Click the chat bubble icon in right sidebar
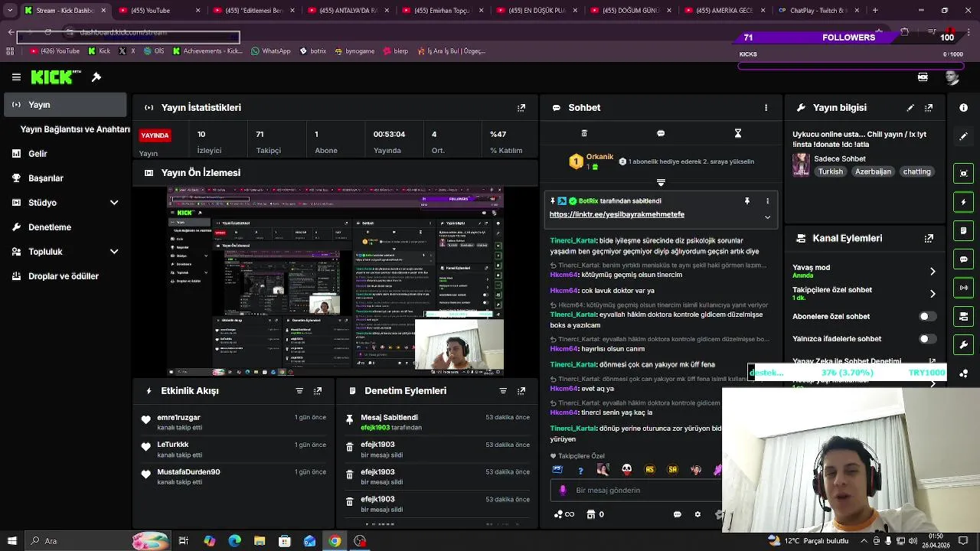Image resolution: width=980 pixels, height=551 pixels. (x=964, y=259)
